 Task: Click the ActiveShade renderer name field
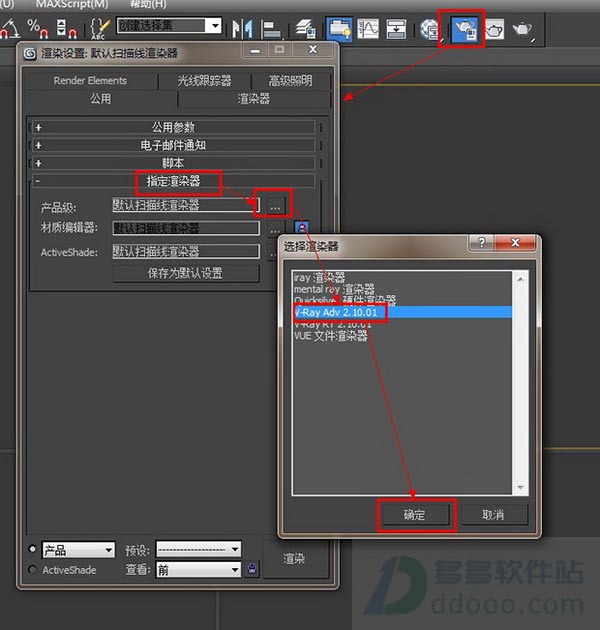point(186,252)
